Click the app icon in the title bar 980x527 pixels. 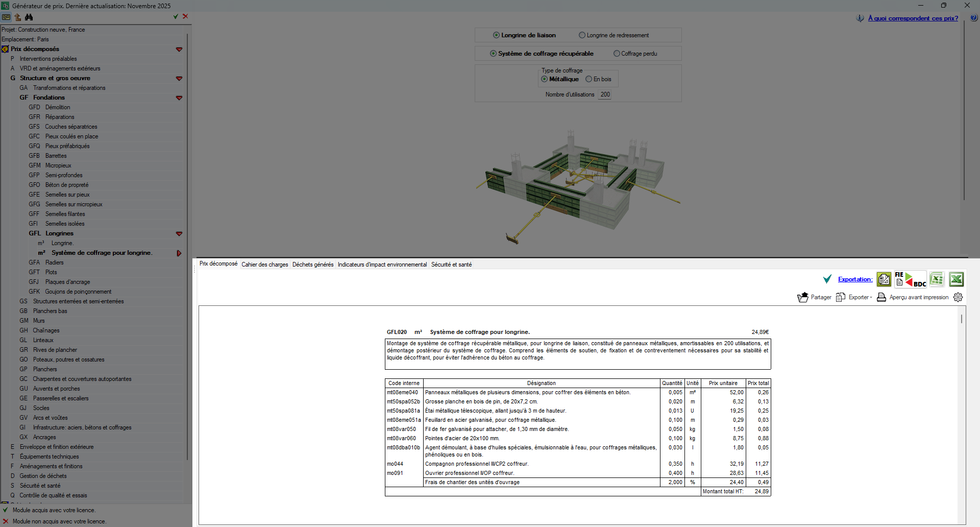(x=5, y=6)
